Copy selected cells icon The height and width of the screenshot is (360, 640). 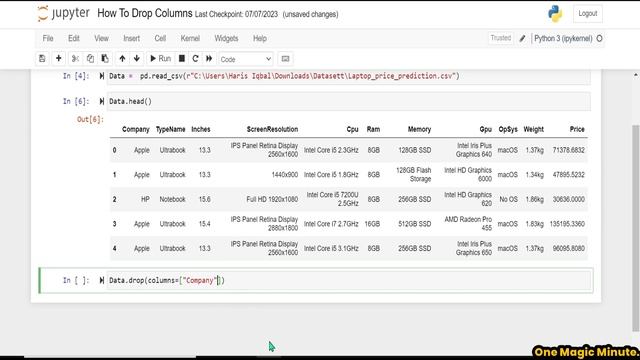(x=90, y=59)
